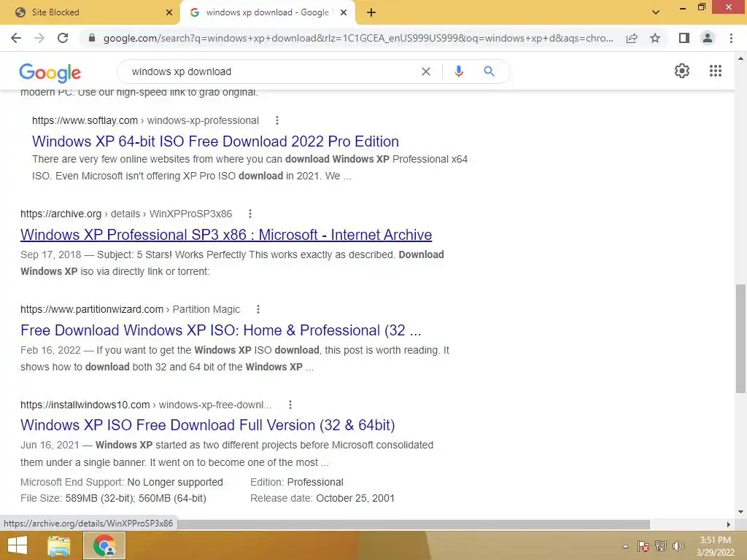Open options for archive.org result
This screenshot has height=560, width=747.
[x=250, y=214]
